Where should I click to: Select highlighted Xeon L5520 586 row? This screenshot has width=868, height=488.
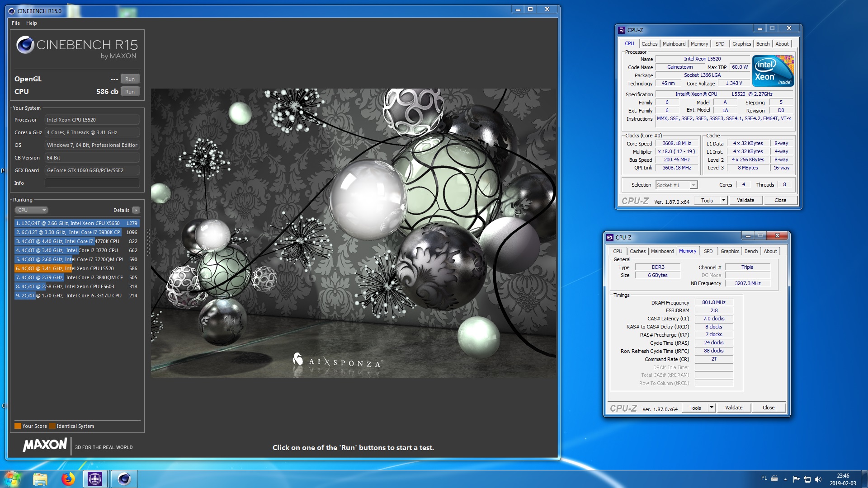pyautogui.click(x=77, y=268)
